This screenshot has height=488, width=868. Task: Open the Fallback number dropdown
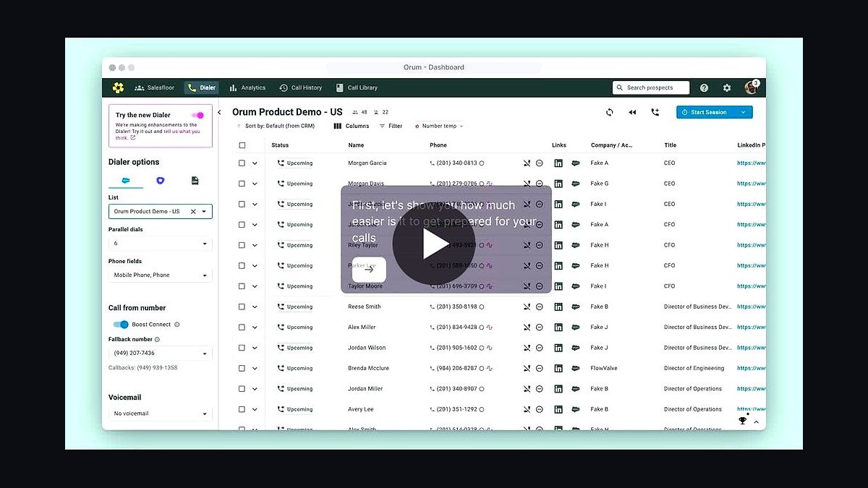coord(161,354)
